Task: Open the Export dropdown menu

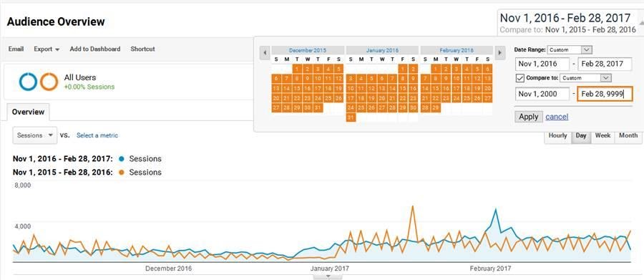Action: (x=47, y=49)
